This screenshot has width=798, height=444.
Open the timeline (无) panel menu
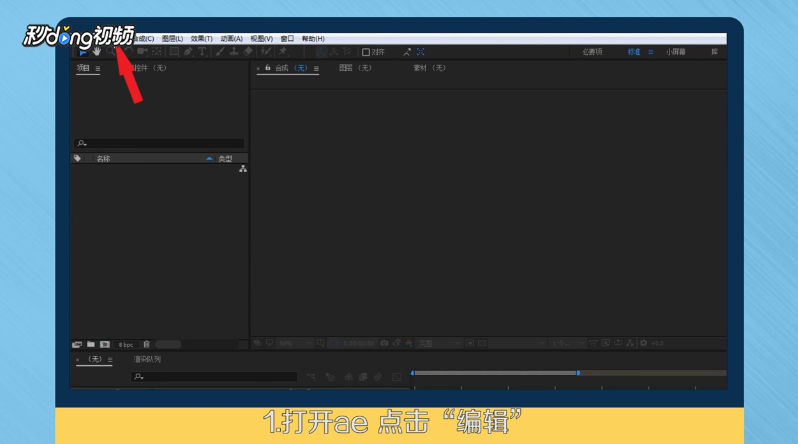coord(110,360)
